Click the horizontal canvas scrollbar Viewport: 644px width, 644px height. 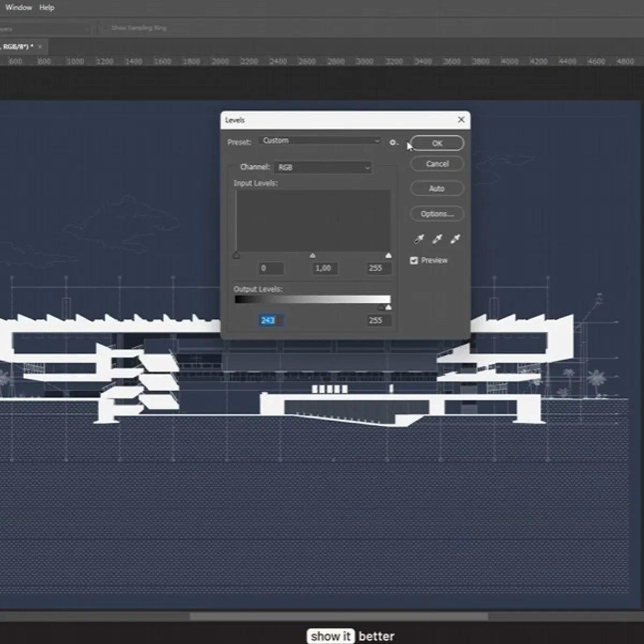pyautogui.click(x=338, y=617)
